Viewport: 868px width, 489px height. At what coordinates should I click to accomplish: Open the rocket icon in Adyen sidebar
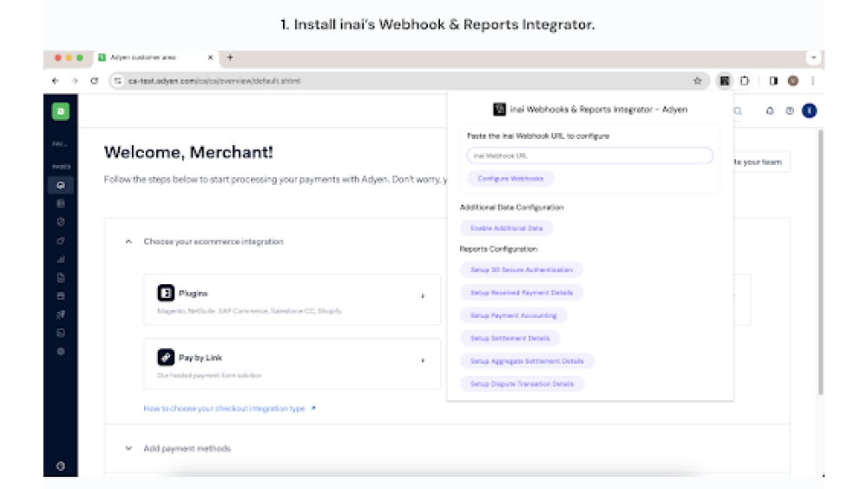tap(61, 314)
